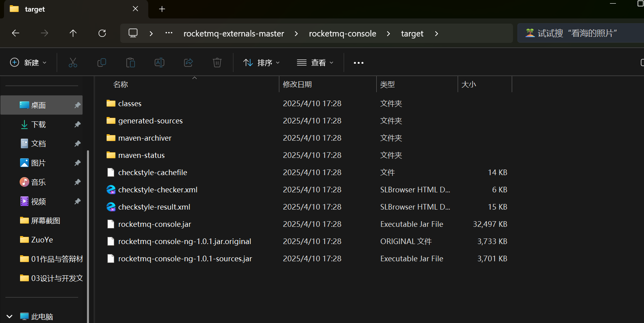Screen dimensions: 644x323
Task: Click the Delete trash can icon
Action: (x=217, y=63)
